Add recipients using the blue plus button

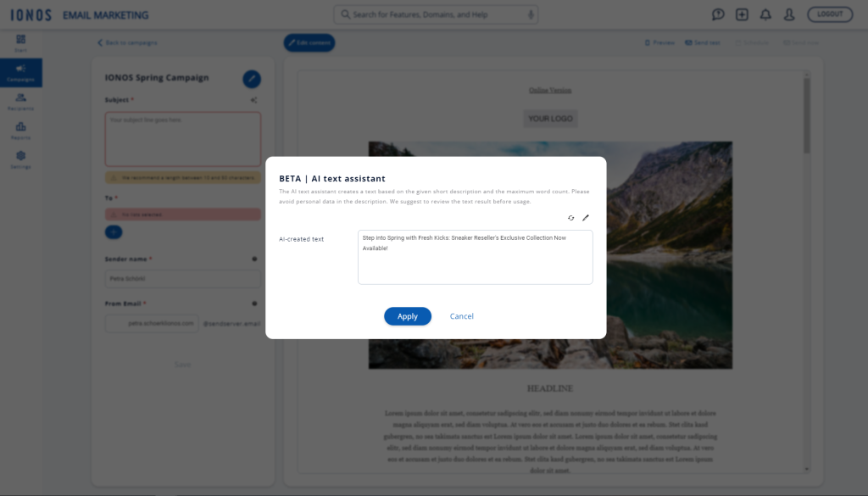(x=113, y=232)
